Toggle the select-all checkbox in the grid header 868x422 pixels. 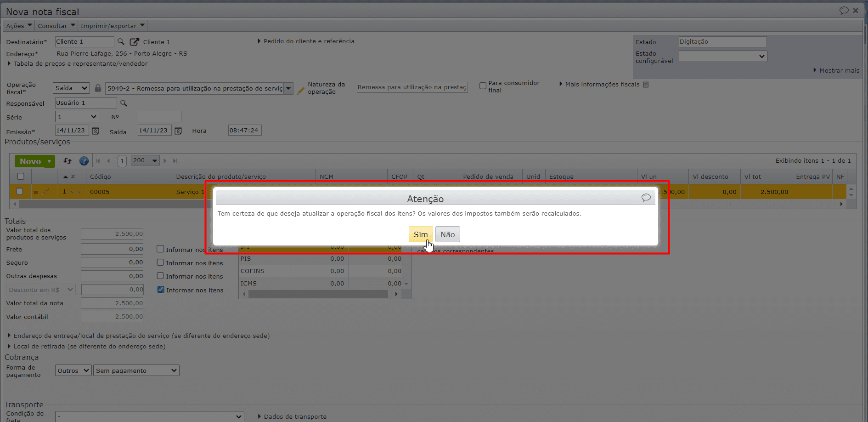tap(21, 177)
